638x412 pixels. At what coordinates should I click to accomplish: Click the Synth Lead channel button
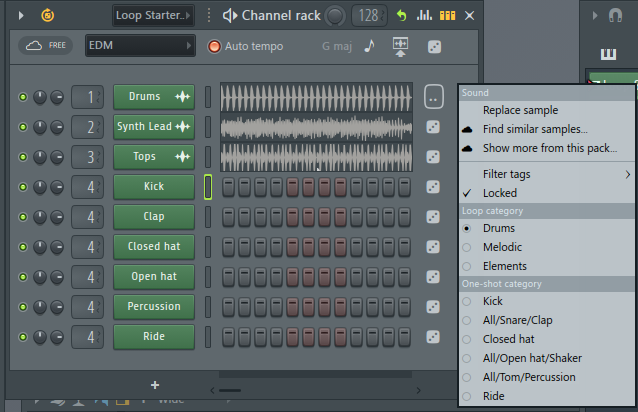(154, 127)
